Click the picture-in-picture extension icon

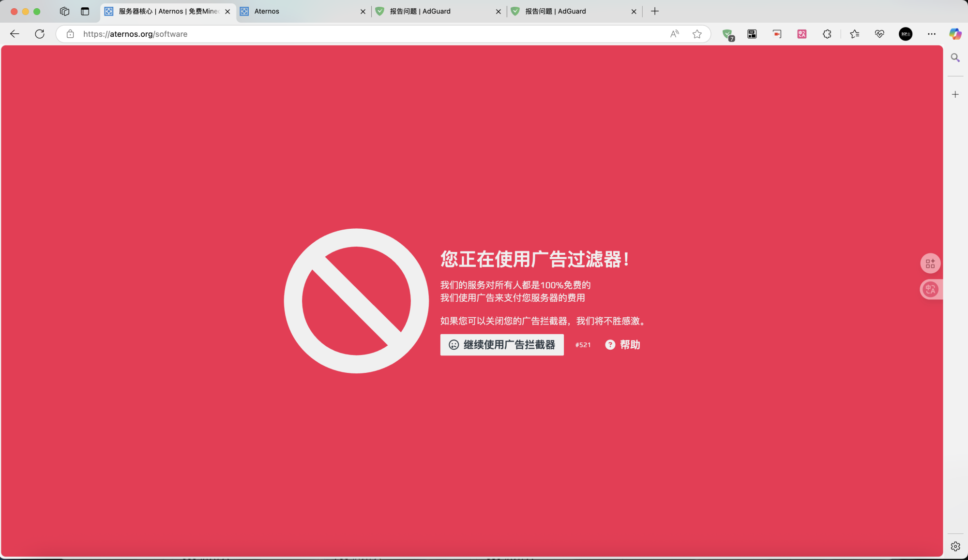pos(752,34)
